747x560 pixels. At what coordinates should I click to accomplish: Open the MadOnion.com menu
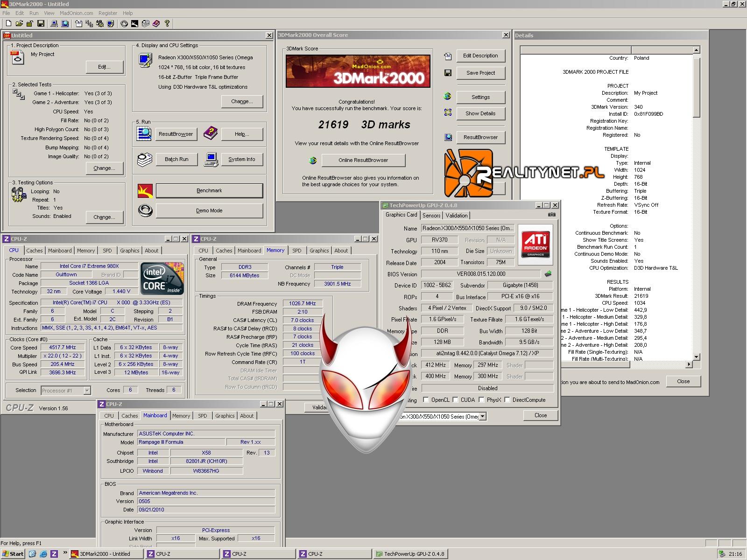click(77, 13)
